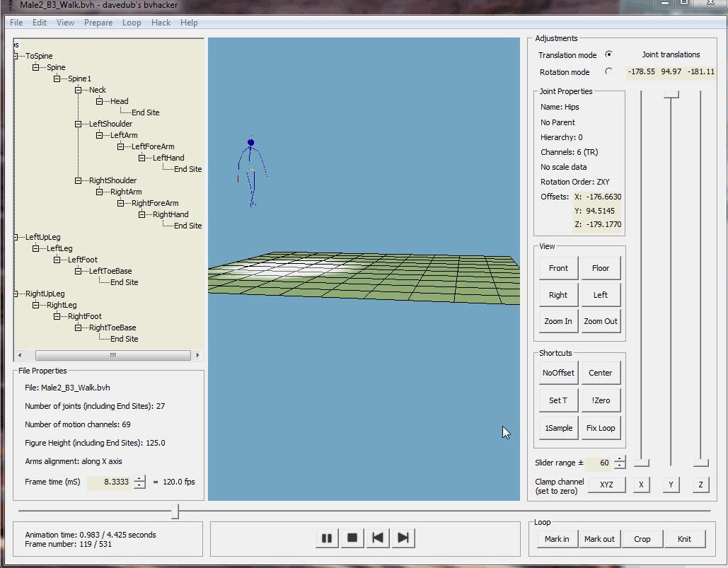This screenshot has height=568, width=728.
Task: Click the animation timeline slider handle
Action: (175, 511)
